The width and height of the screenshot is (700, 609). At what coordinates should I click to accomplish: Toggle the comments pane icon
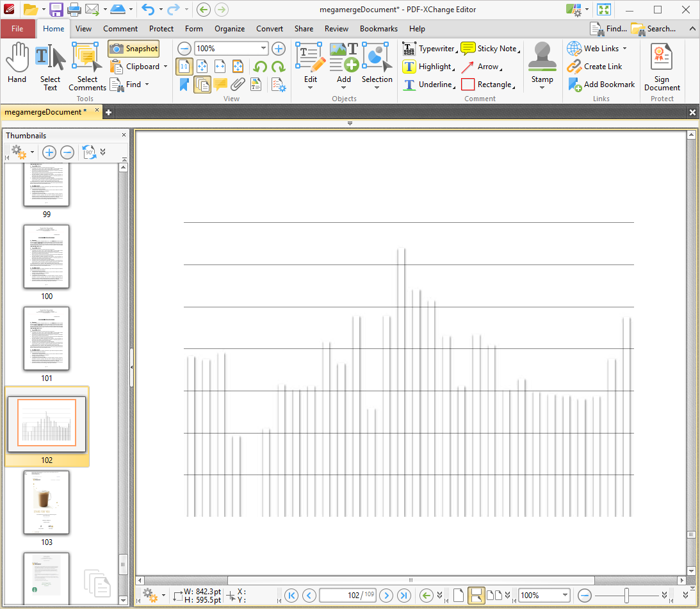(220, 85)
